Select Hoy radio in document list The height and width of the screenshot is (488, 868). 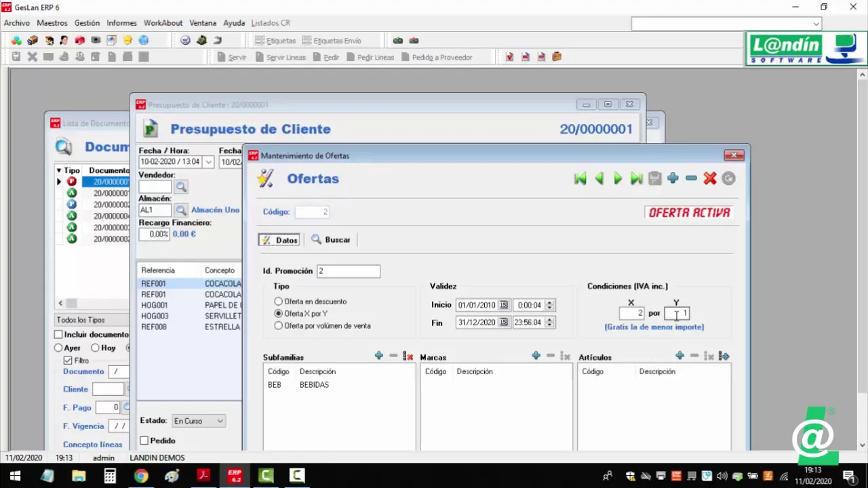(x=95, y=348)
